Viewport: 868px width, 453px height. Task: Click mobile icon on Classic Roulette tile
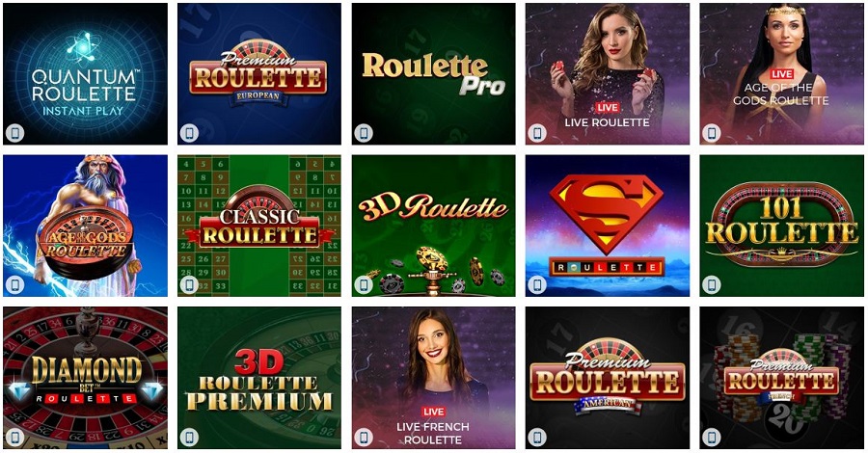pos(189,285)
